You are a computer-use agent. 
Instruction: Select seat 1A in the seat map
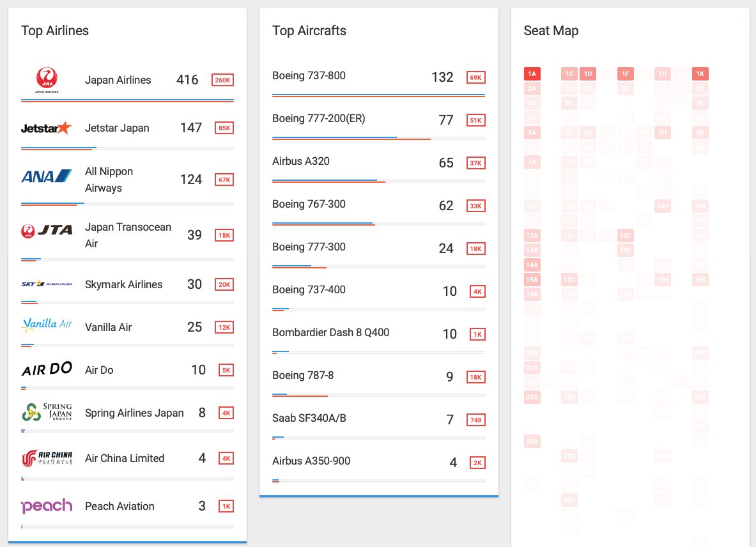(x=532, y=73)
